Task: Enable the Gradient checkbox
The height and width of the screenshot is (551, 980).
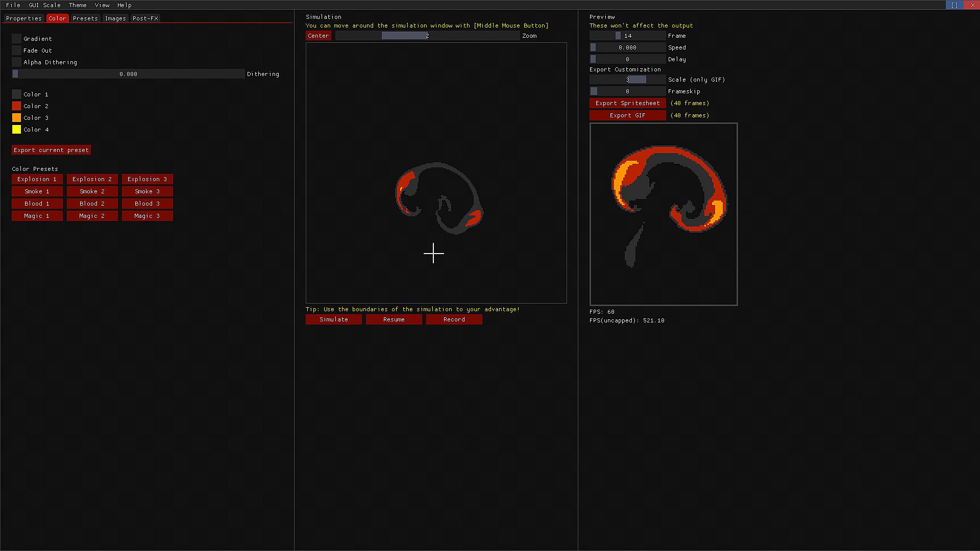Action: [x=17, y=39]
